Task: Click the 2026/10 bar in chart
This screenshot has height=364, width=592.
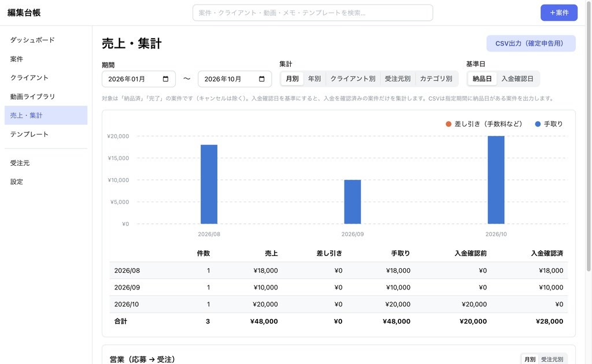Action: 495,180
